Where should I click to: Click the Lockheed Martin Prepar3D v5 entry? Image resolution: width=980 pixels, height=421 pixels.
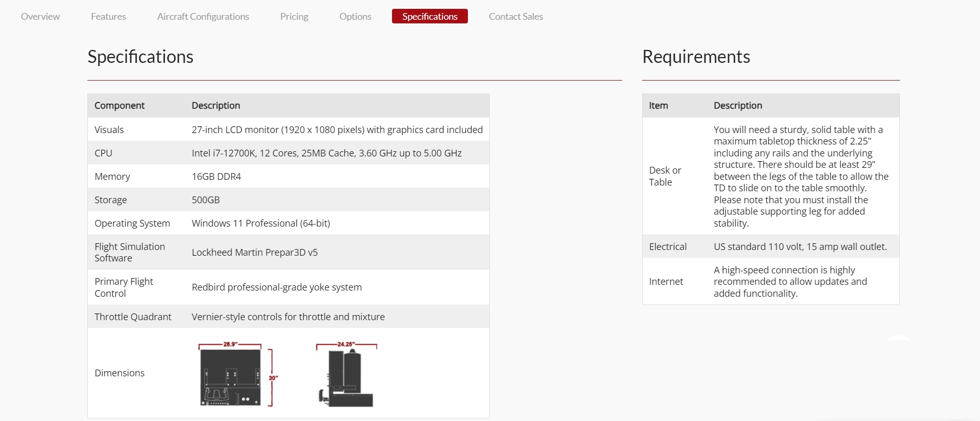click(254, 253)
